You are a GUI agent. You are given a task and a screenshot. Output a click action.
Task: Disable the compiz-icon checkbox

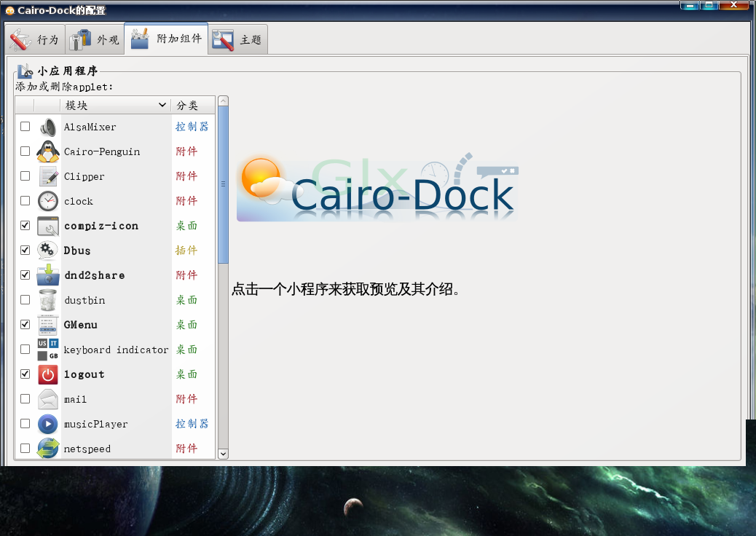click(x=25, y=226)
